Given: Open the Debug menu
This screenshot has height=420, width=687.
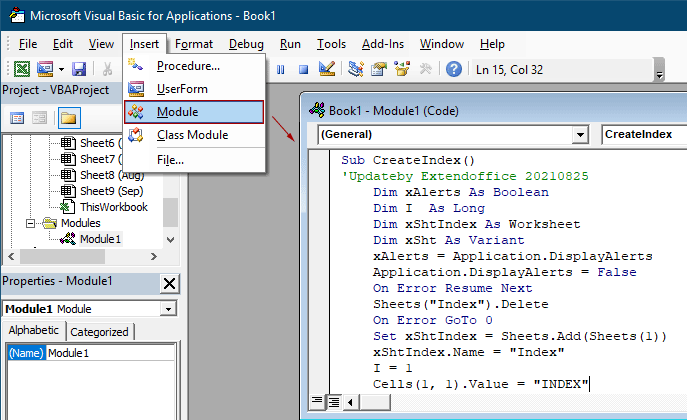Looking at the screenshot, I should (x=246, y=44).
